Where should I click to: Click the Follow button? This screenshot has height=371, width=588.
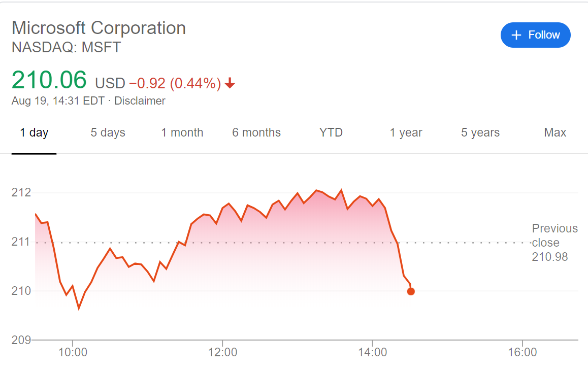click(x=536, y=35)
